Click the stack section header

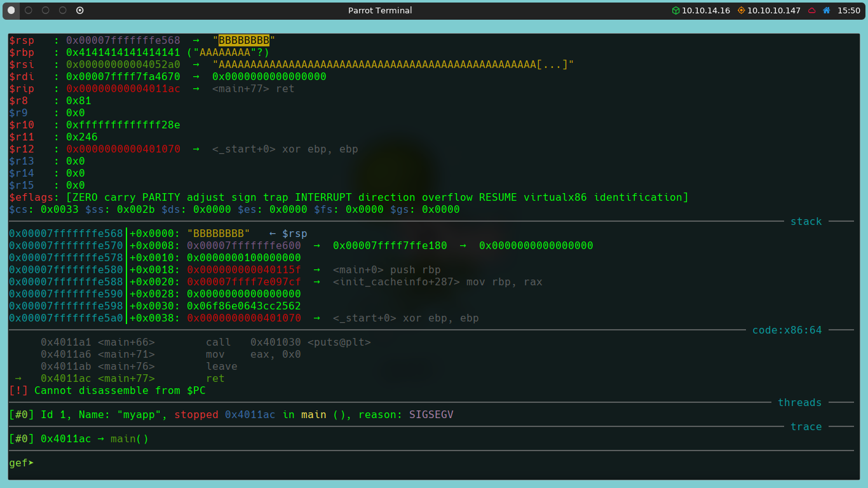tap(806, 222)
